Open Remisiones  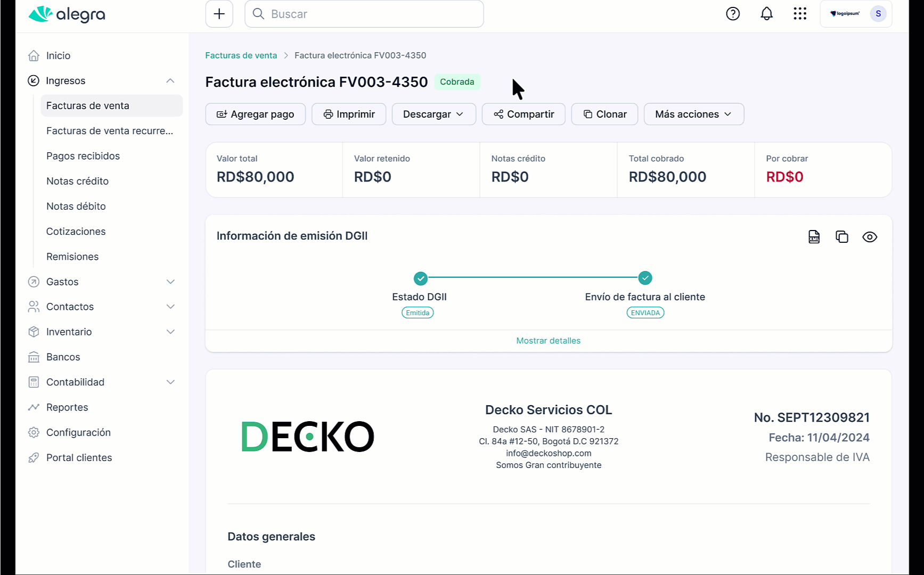coord(72,257)
